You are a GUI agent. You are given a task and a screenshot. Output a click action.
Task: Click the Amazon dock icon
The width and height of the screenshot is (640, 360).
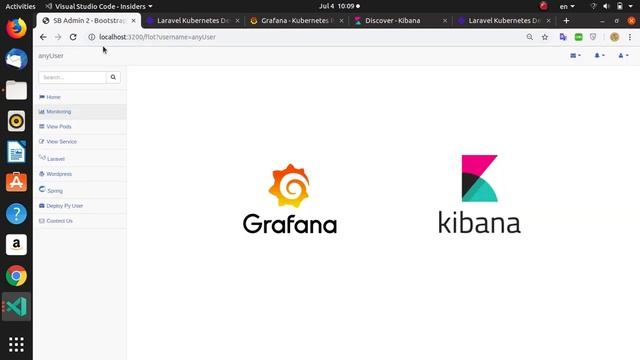point(16,244)
